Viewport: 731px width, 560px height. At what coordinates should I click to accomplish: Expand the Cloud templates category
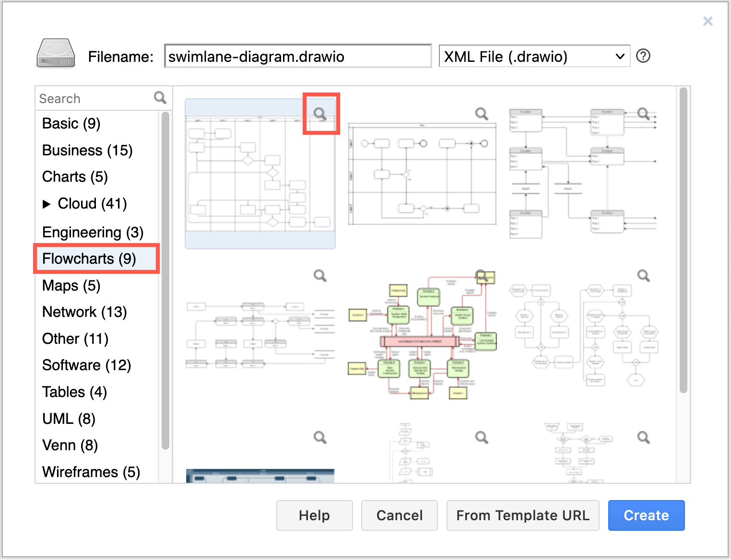tap(47, 203)
